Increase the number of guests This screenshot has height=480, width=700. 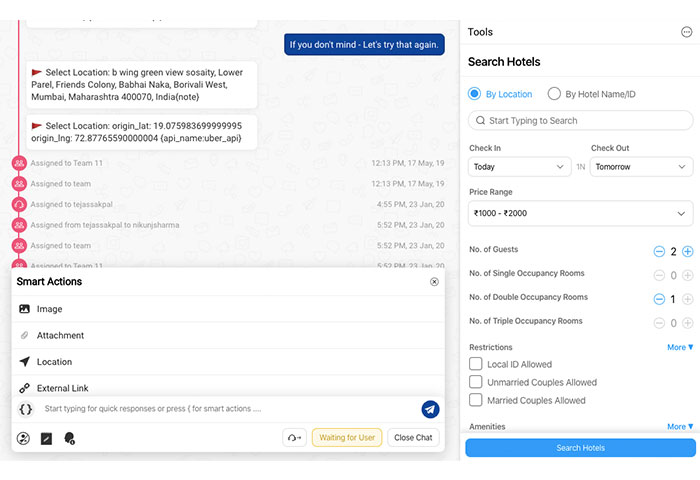[687, 251]
